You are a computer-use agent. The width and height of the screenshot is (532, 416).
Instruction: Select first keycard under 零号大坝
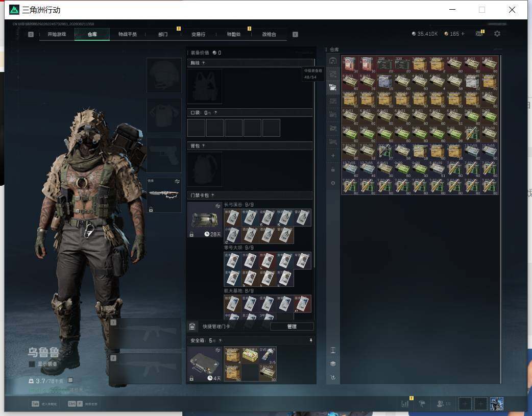click(232, 261)
